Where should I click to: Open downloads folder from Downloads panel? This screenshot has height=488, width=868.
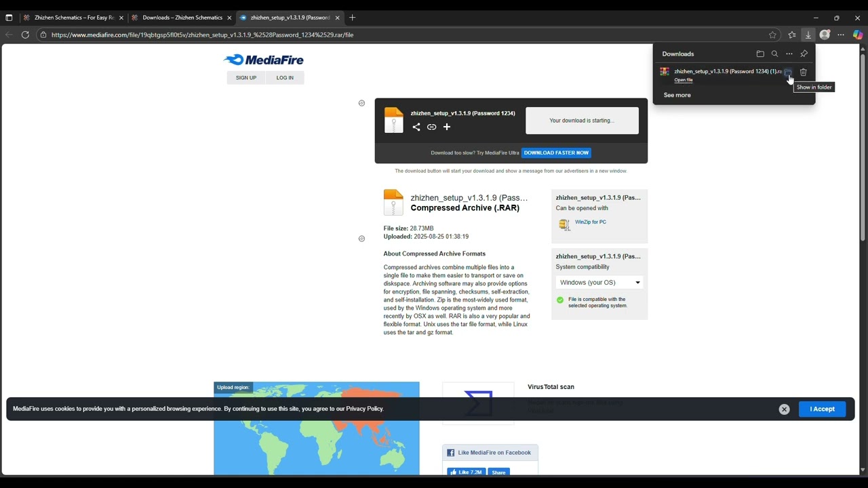760,54
